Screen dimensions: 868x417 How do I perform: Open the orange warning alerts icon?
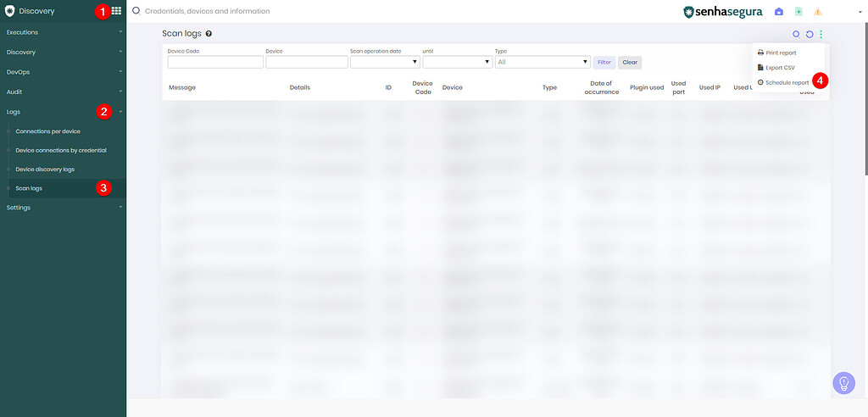click(x=818, y=12)
